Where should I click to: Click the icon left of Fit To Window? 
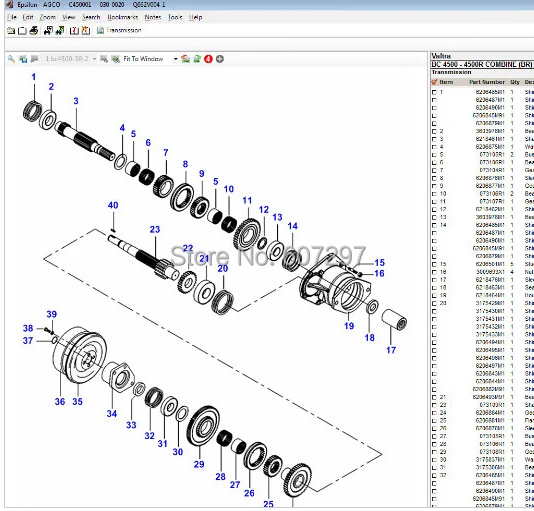(116, 59)
